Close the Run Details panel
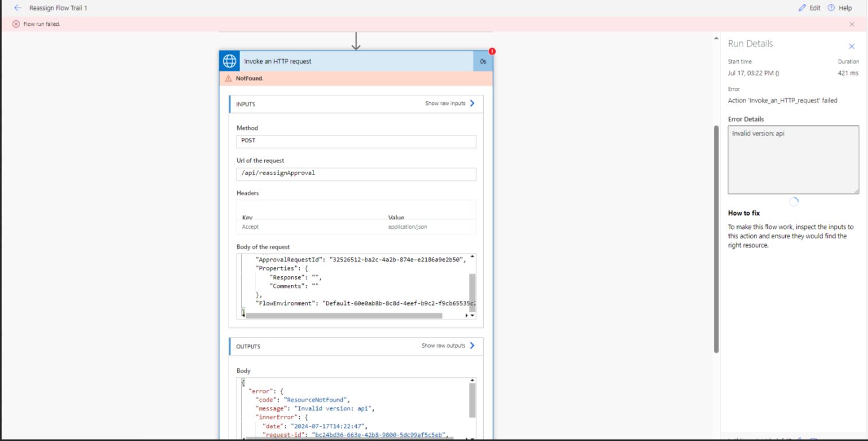 [x=852, y=46]
